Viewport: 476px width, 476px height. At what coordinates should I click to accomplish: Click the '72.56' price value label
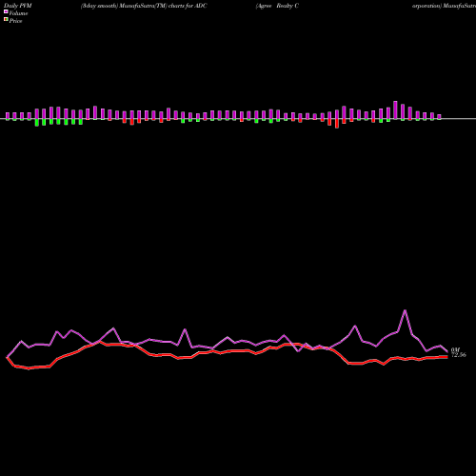[x=459, y=355]
